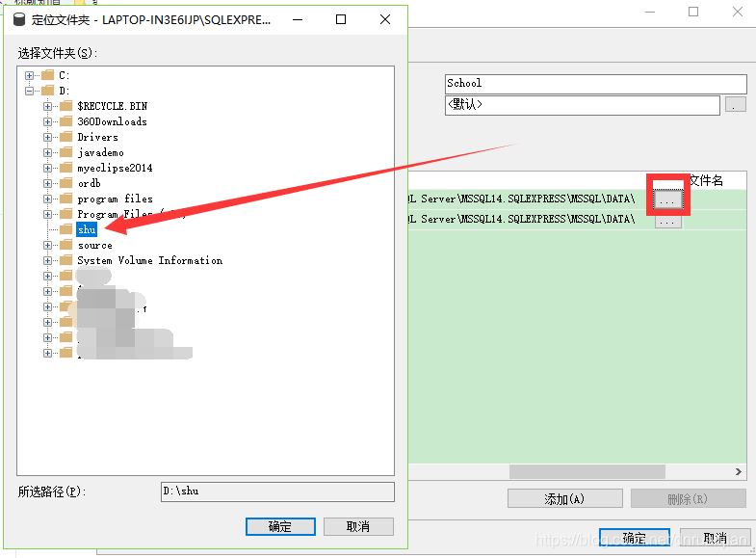Viewport: 756px width, 558px height.
Task: Expand the source folder node
Action: click(47, 245)
